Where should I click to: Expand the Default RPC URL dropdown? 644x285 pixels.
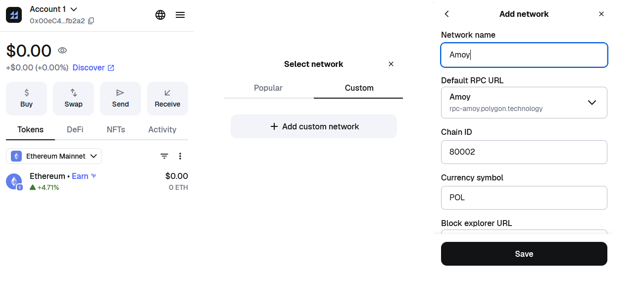(592, 103)
